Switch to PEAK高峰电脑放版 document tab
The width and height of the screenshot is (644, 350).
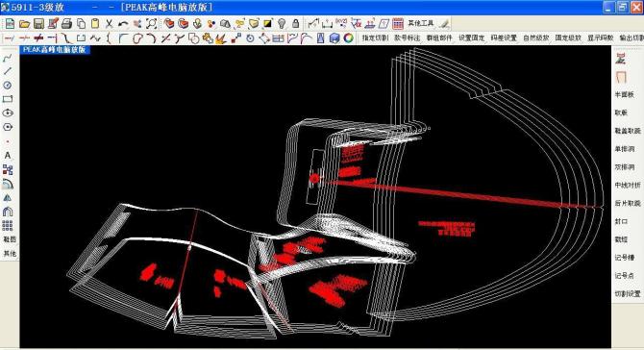click(x=54, y=50)
